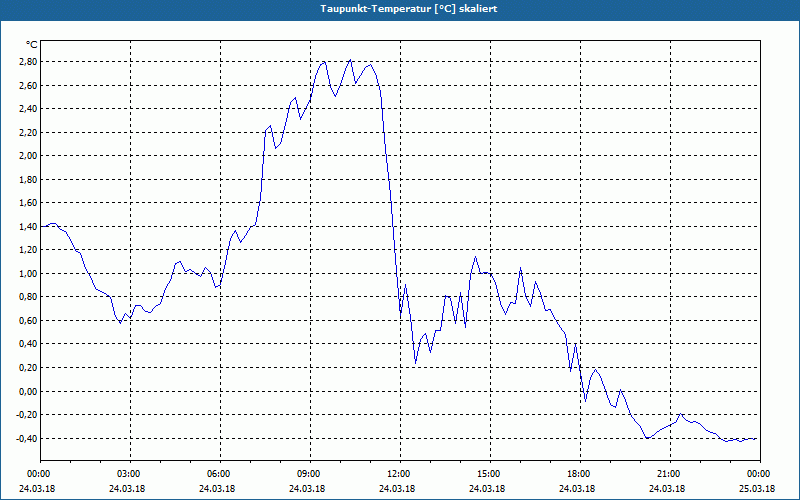
Task: Select the 2,80 y-axis value
Action: pos(28,62)
